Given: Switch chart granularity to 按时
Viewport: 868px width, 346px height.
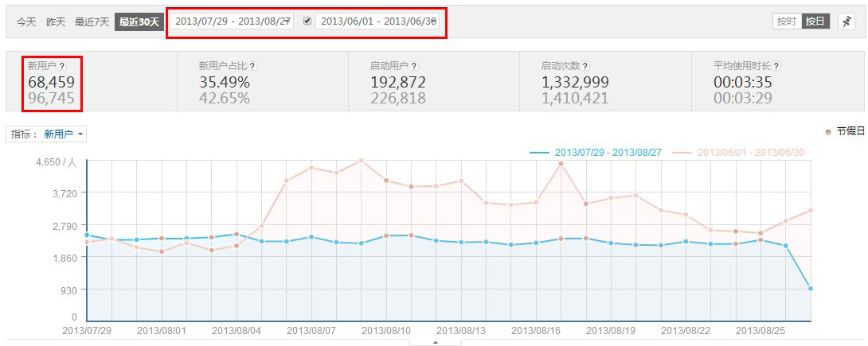Looking at the screenshot, I should (x=787, y=21).
